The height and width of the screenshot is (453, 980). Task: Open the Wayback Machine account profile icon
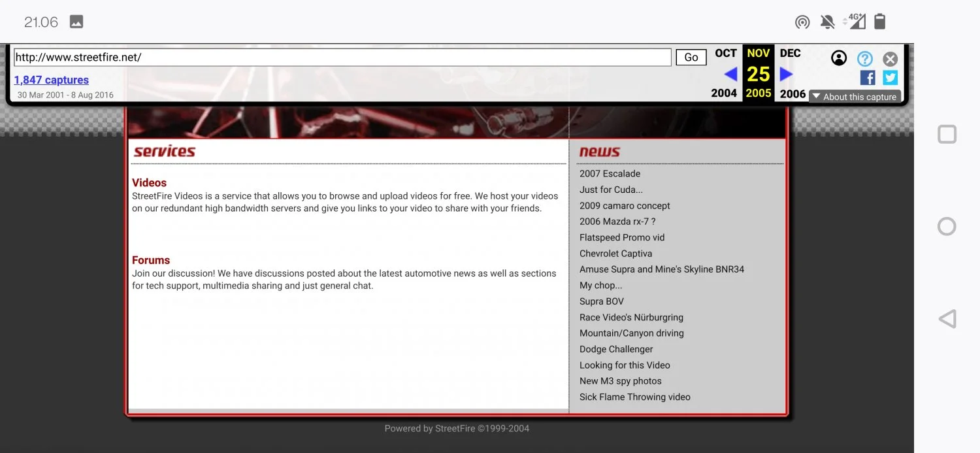838,58
